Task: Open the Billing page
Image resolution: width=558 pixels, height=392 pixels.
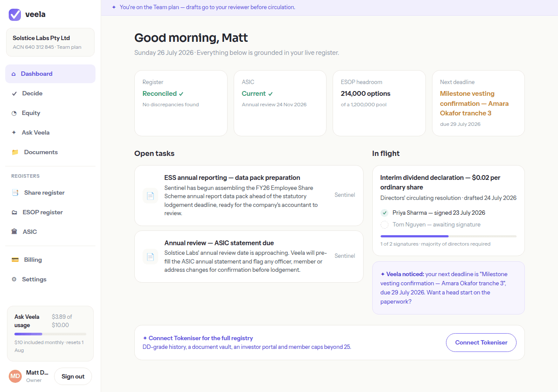Action: point(50,260)
